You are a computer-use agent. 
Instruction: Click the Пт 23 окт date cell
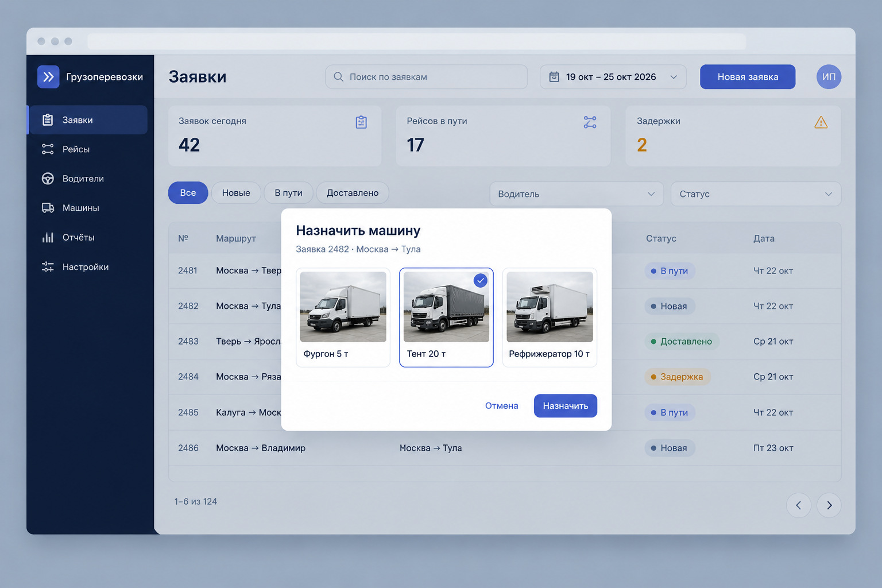click(x=773, y=448)
